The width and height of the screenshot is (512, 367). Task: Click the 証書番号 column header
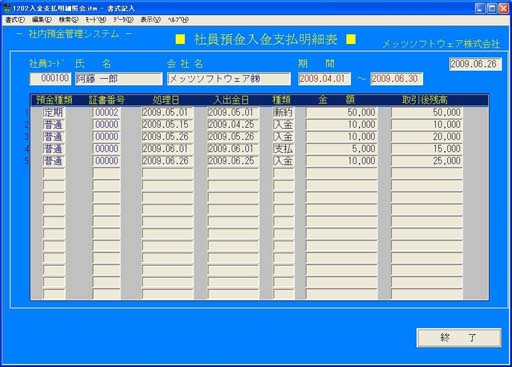point(107,100)
